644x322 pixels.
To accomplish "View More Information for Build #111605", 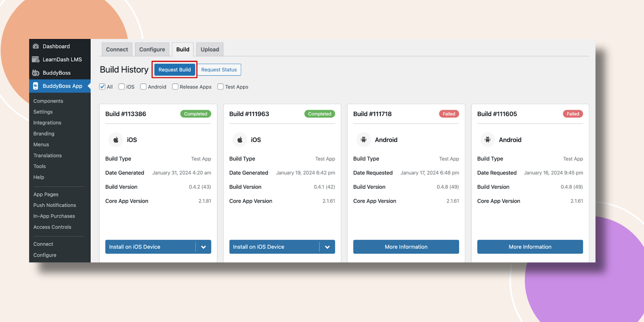I will pos(530,247).
